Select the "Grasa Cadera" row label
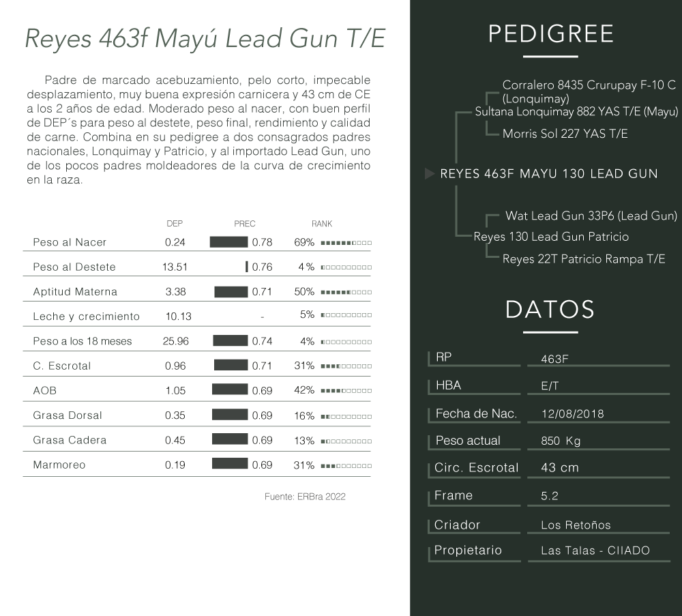The width and height of the screenshot is (682, 616). 70,440
